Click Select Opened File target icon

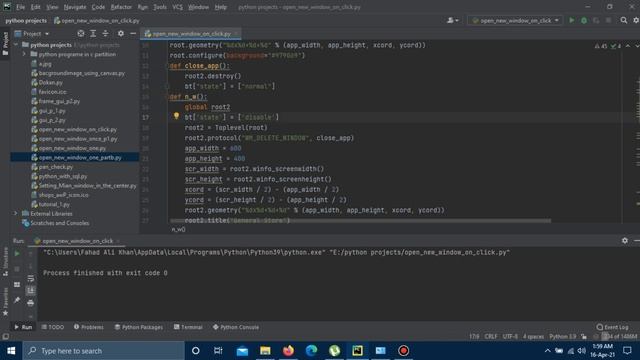point(81,33)
